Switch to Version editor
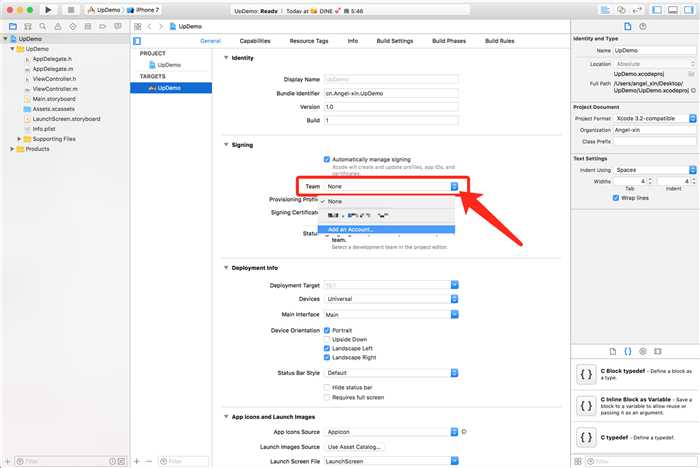The width and height of the screenshot is (700, 468). 637,10
